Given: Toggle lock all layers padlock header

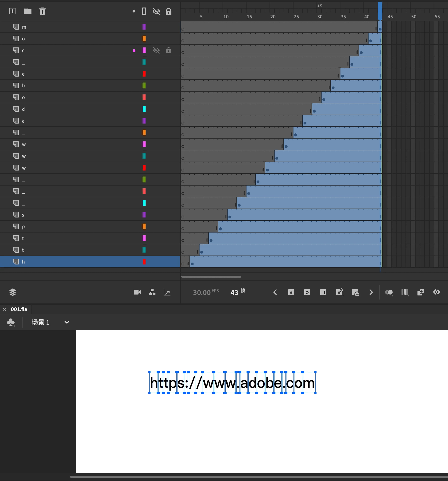Looking at the screenshot, I should pyautogui.click(x=169, y=11).
